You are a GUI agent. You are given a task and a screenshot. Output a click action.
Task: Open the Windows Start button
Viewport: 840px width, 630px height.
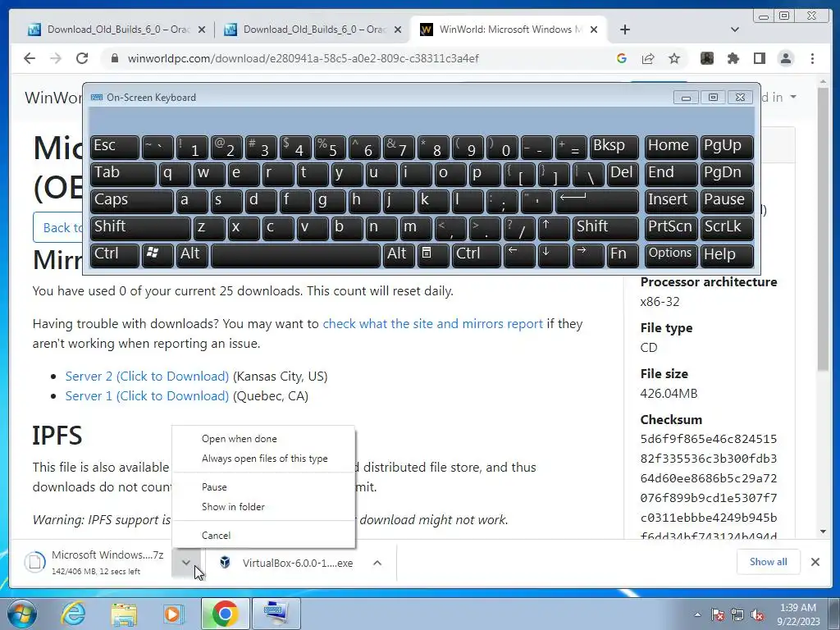[x=22, y=614]
